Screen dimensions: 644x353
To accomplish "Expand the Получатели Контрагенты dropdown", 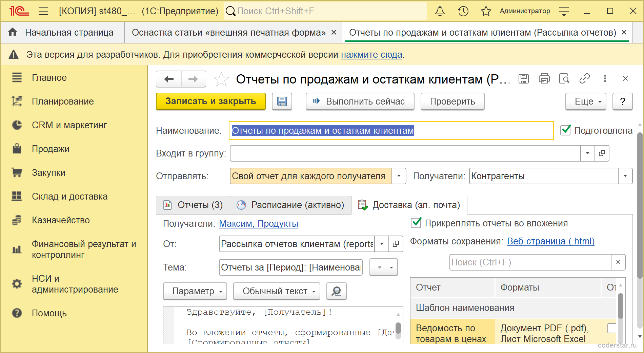I will tap(625, 176).
